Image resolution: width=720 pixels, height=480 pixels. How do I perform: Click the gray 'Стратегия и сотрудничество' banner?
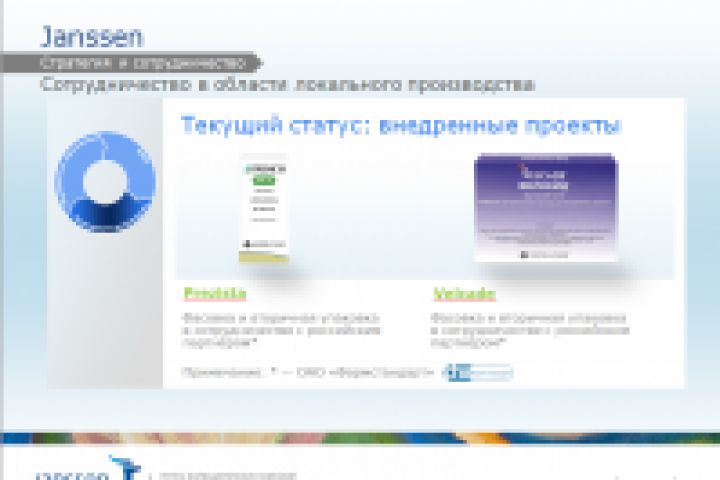131,62
